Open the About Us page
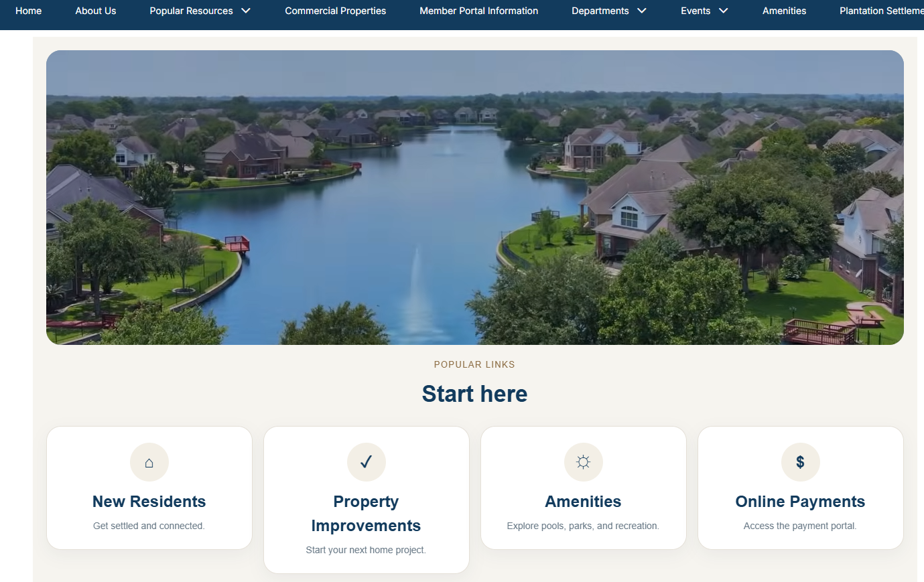The width and height of the screenshot is (924, 582). click(96, 11)
